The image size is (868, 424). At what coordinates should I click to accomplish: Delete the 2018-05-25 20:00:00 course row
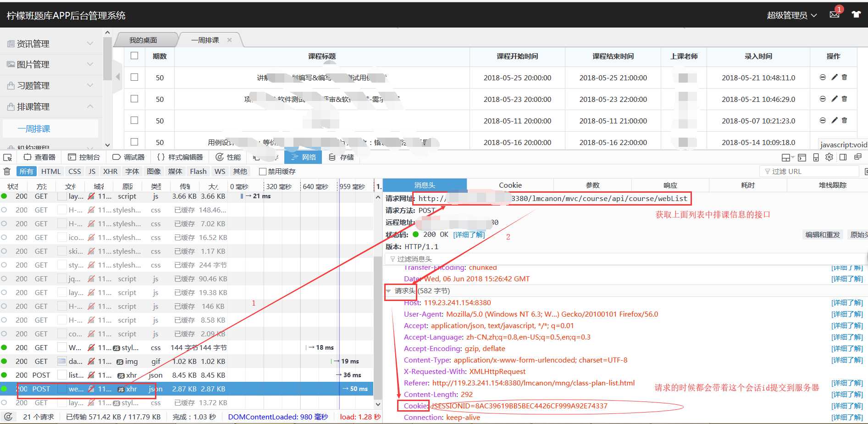844,78
